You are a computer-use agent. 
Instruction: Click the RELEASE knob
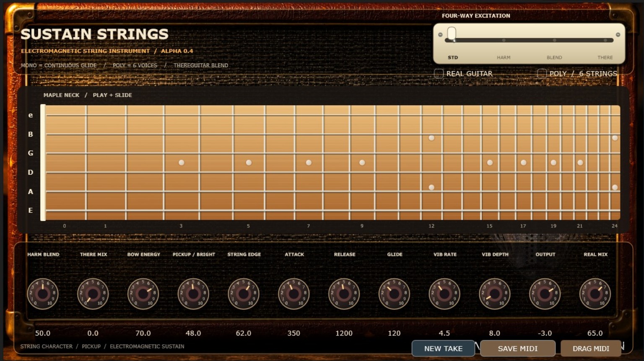click(344, 294)
